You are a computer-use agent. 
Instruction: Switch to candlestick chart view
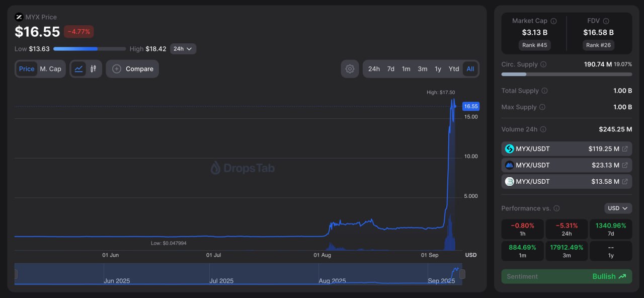pyautogui.click(x=93, y=69)
